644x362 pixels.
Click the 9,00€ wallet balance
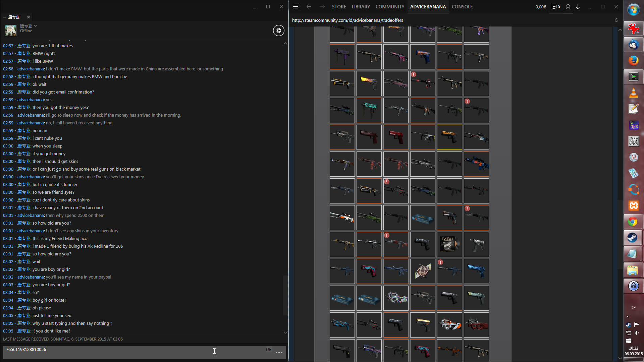[541, 7]
